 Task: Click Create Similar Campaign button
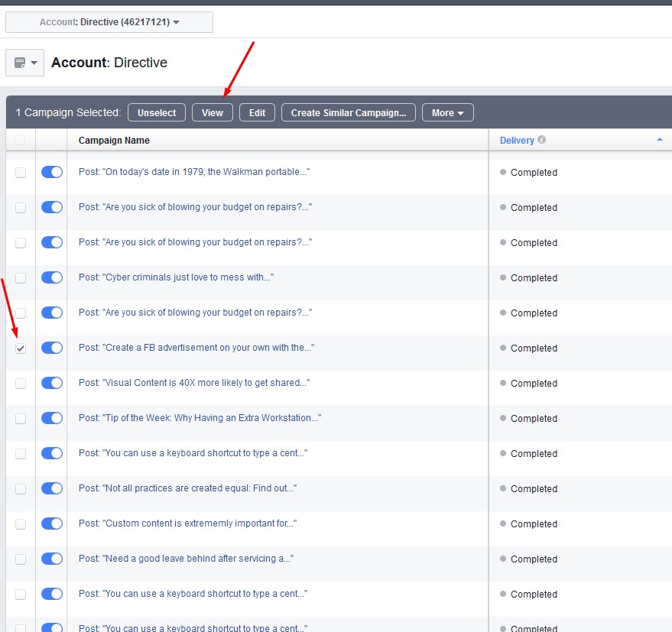[348, 112]
